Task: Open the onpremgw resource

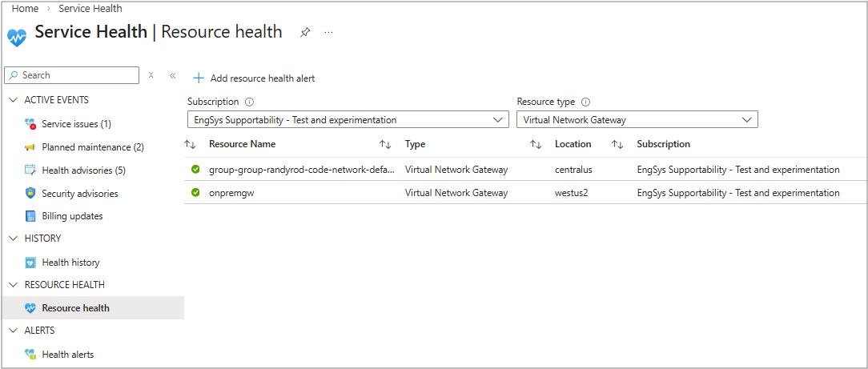Action: pyautogui.click(x=231, y=193)
